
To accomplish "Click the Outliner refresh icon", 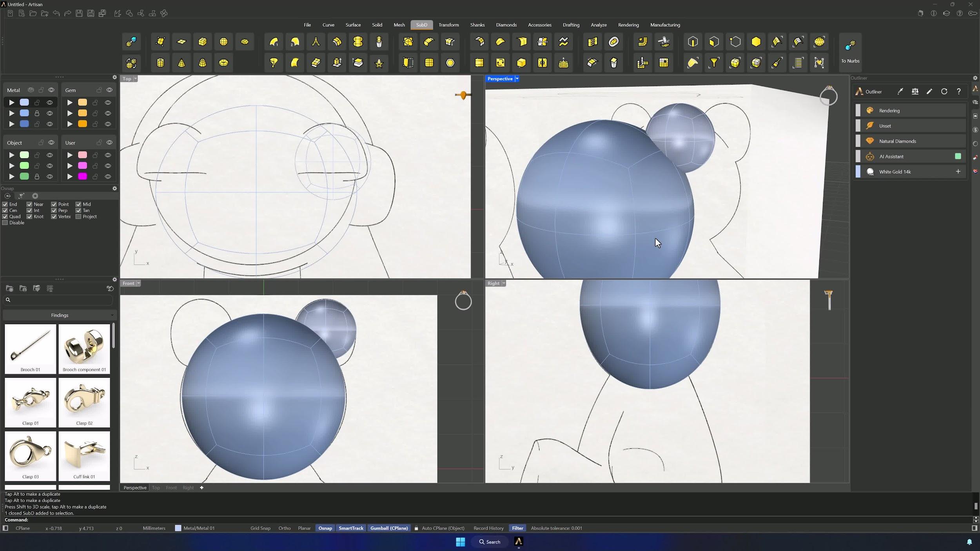I will (x=944, y=91).
